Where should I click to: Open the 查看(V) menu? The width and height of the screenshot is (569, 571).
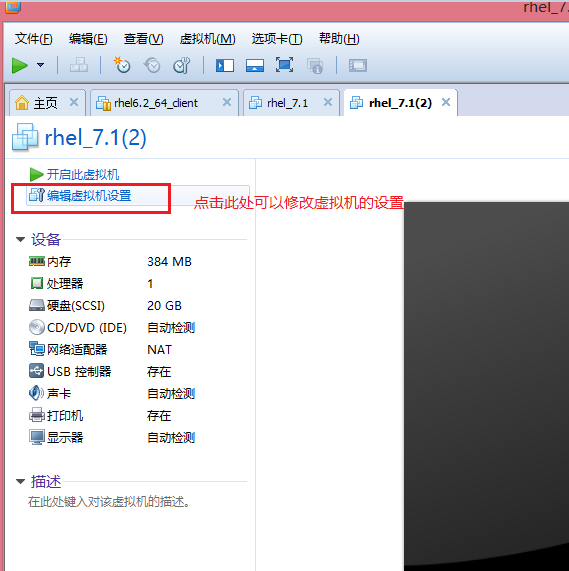143,39
